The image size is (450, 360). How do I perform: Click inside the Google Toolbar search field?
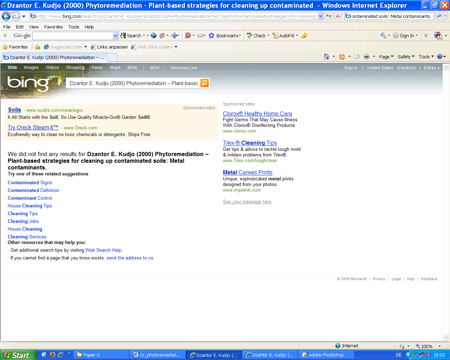[73, 36]
